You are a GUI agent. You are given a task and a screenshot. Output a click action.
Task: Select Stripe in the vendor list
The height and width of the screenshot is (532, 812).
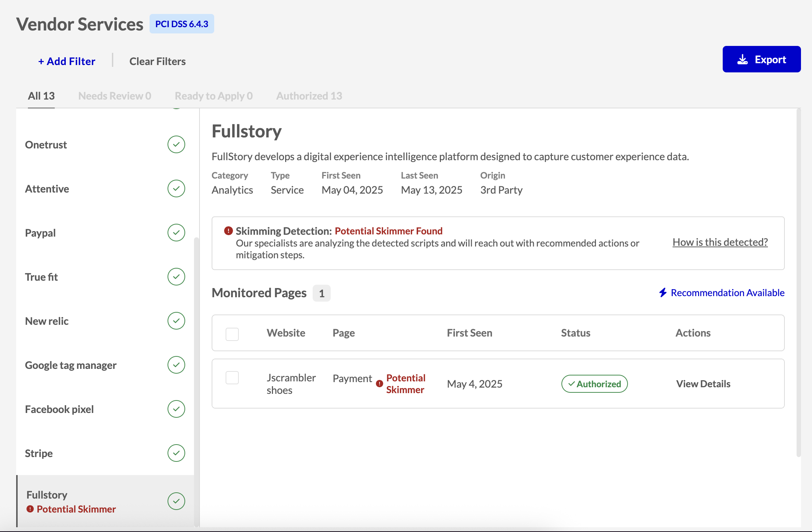click(x=105, y=453)
